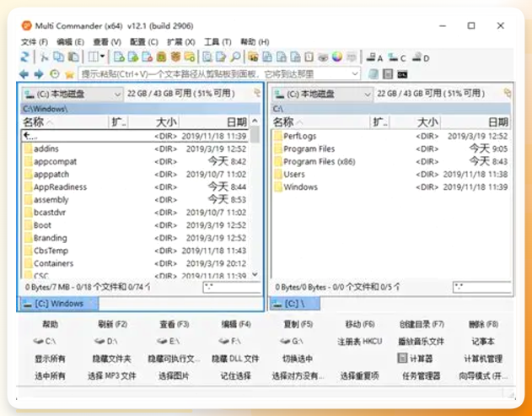Click the 查看 (F3) button
Viewport: 532px width, 416px height.
tap(174, 325)
